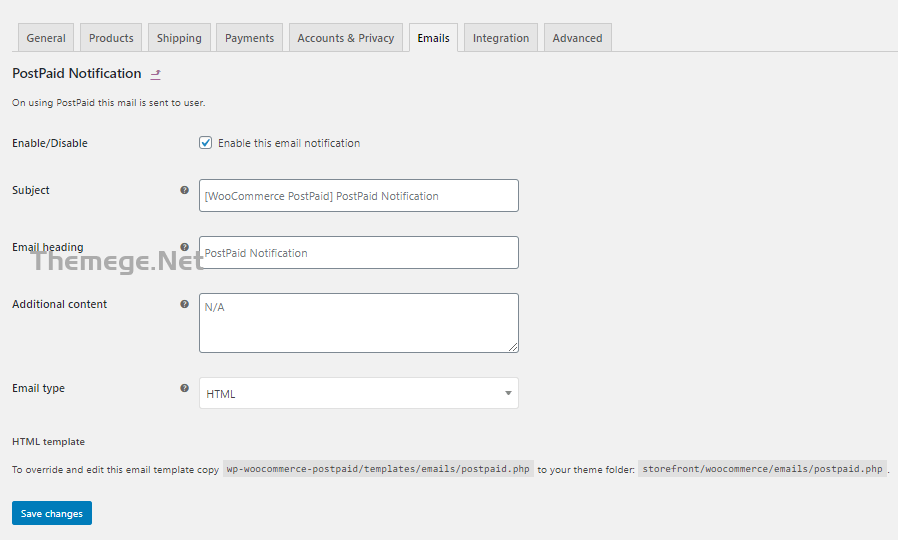Switch to the Products tab
Screen dimensions: 898x540
pyautogui.click(x=111, y=38)
